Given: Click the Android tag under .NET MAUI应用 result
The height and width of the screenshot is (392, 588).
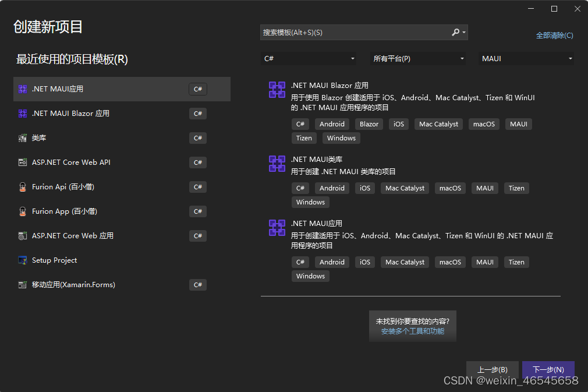Looking at the screenshot, I should [332, 262].
